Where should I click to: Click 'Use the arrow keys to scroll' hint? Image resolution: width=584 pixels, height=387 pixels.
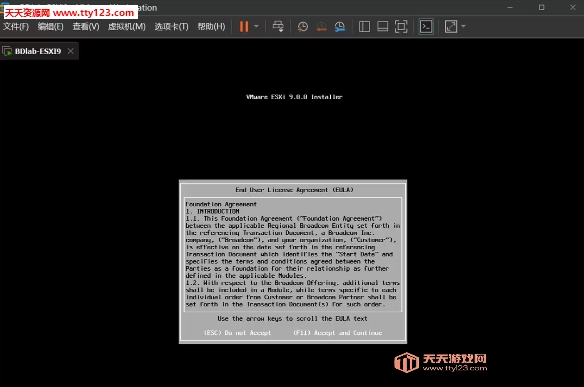tap(292, 318)
